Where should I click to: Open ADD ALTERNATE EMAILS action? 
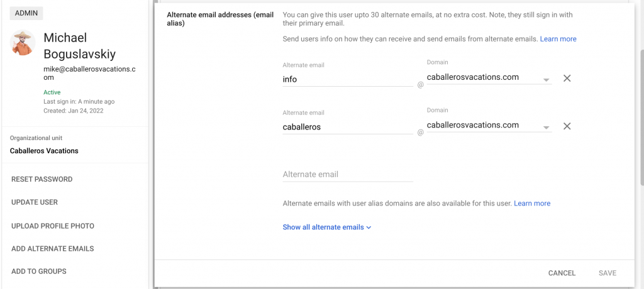pyautogui.click(x=53, y=249)
